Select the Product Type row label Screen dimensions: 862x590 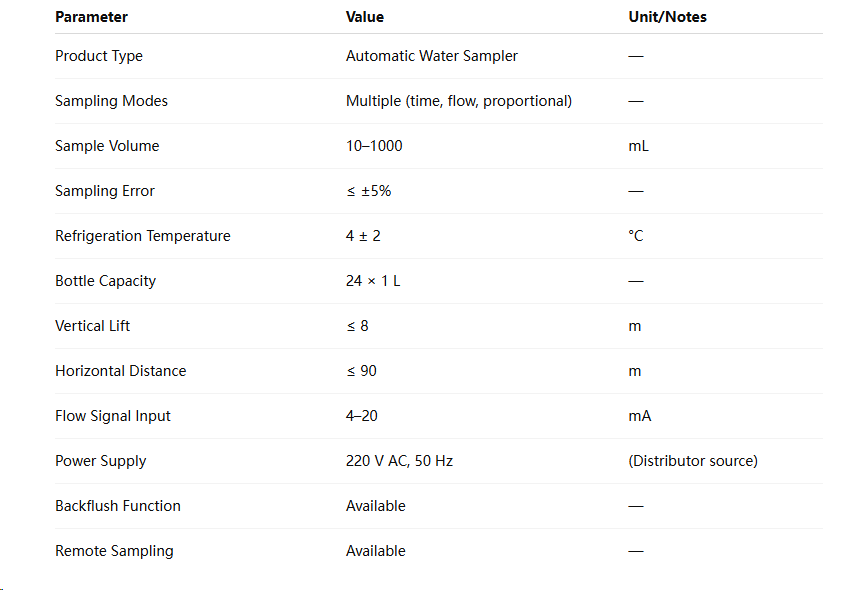click(99, 56)
